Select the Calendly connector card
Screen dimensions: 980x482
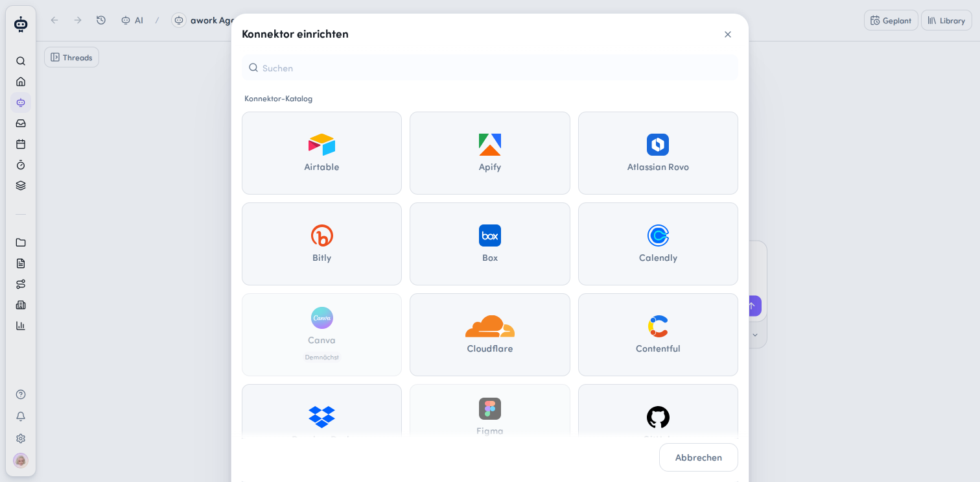(x=658, y=244)
